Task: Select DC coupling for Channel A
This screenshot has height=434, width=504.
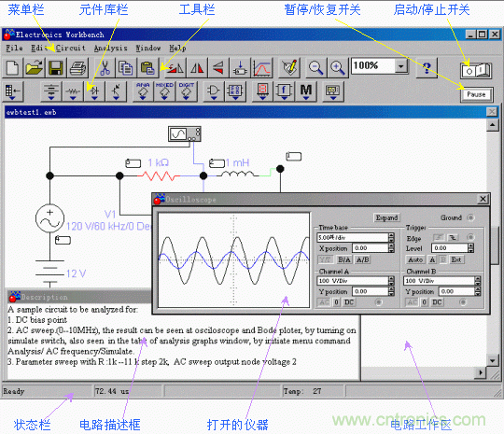Action: coord(349,302)
